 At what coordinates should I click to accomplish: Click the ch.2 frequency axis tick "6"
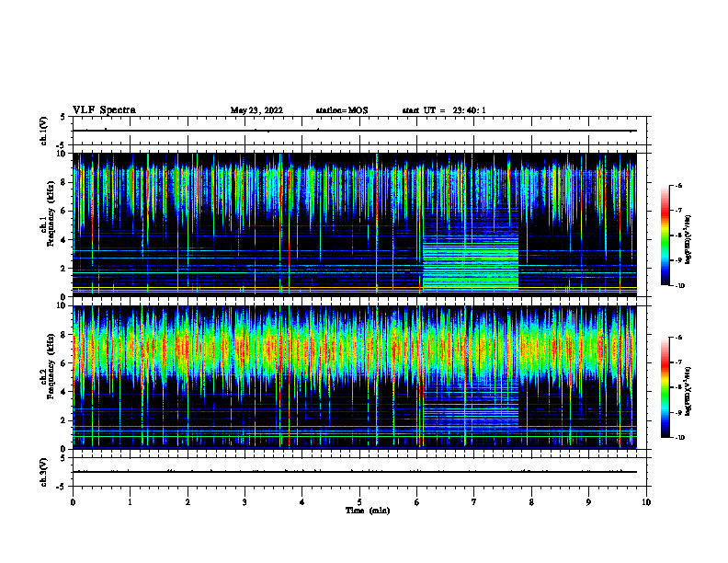coord(63,363)
